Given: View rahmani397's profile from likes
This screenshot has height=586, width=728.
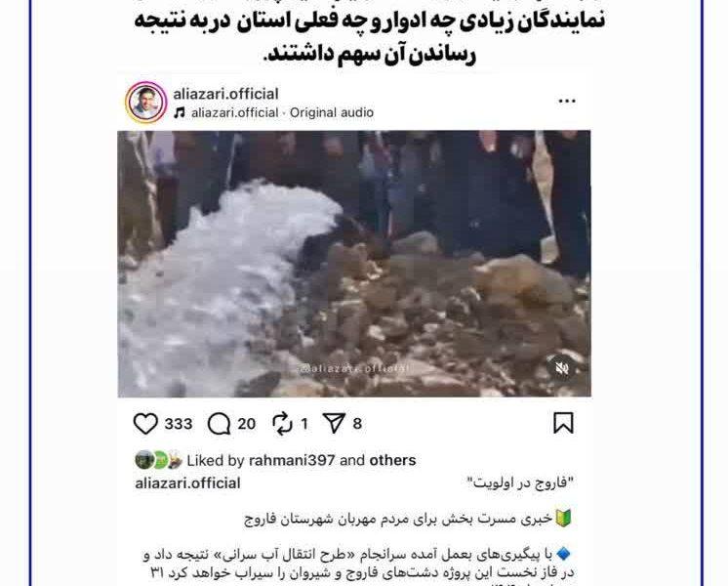Looking at the screenshot, I should coord(292,461).
